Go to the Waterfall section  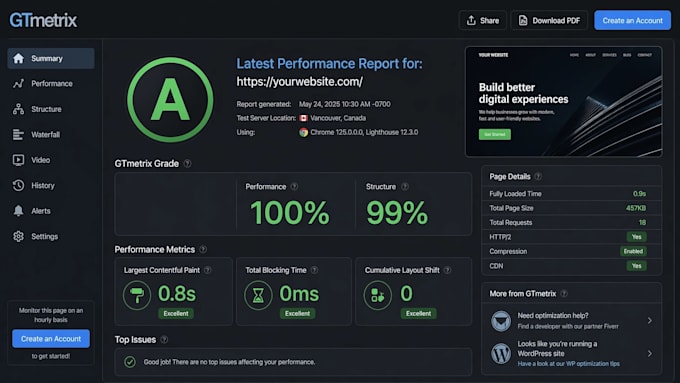pyautogui.click(x=51, y=134)
